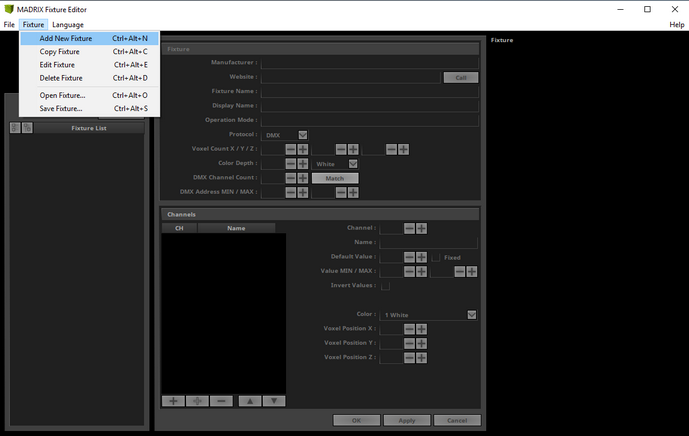Viewport: 689px width, 436px height.
Task: Choose Save Fixture... from the menu
Action: click(89, 109)
